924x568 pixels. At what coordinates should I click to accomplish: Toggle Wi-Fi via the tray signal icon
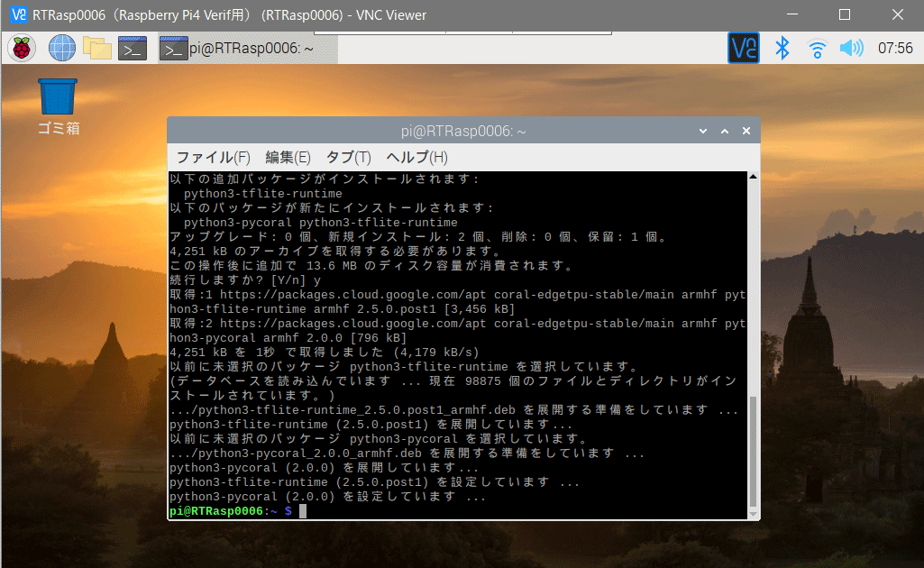pyautogui.click(x=815, y=48)
